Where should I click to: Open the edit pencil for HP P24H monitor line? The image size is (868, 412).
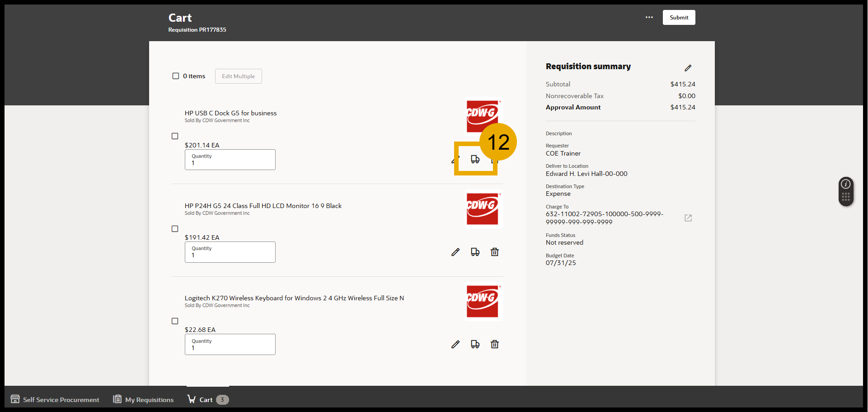455,252
